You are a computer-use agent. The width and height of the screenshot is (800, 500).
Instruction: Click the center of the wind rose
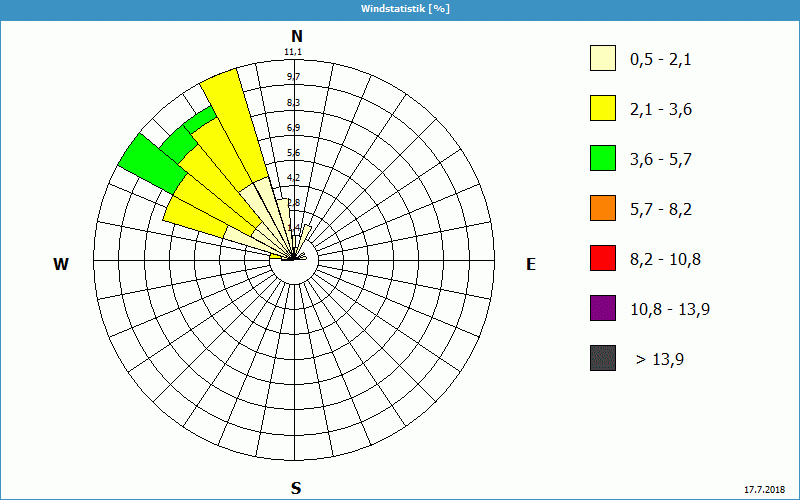click(295, 259)
